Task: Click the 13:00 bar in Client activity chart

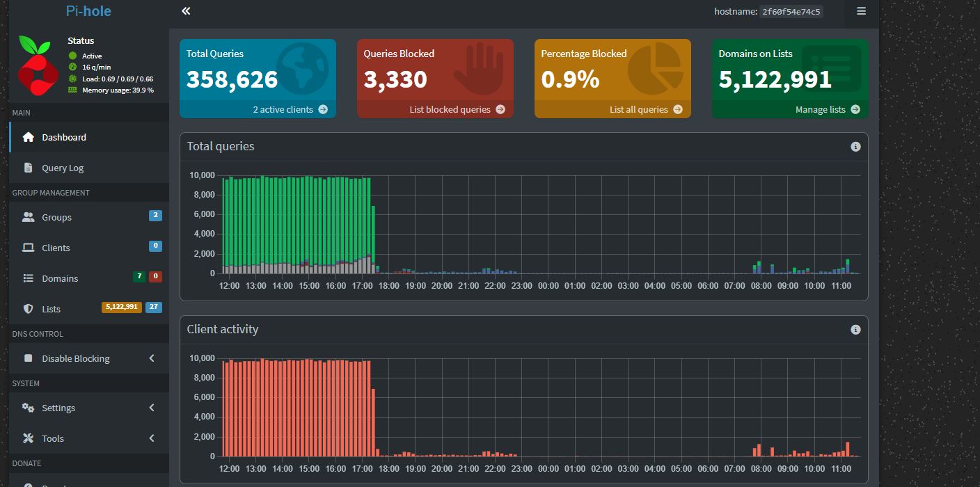Action: pyautogui.click(x=254, y=409)
